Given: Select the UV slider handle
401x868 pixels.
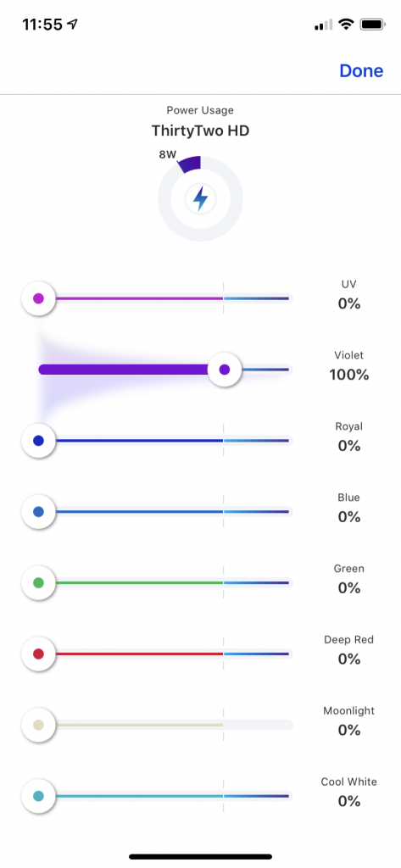Looking at the screenshot, I should [38, 299].
